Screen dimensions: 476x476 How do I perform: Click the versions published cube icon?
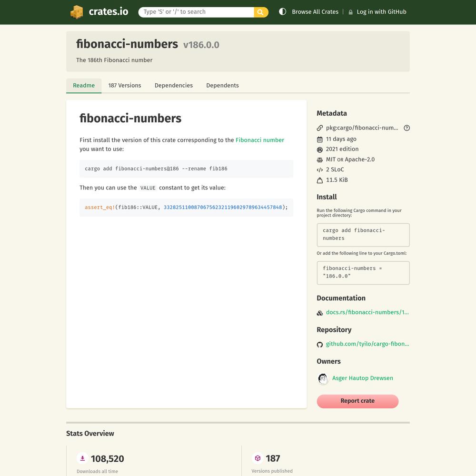(x=258, y=458)
